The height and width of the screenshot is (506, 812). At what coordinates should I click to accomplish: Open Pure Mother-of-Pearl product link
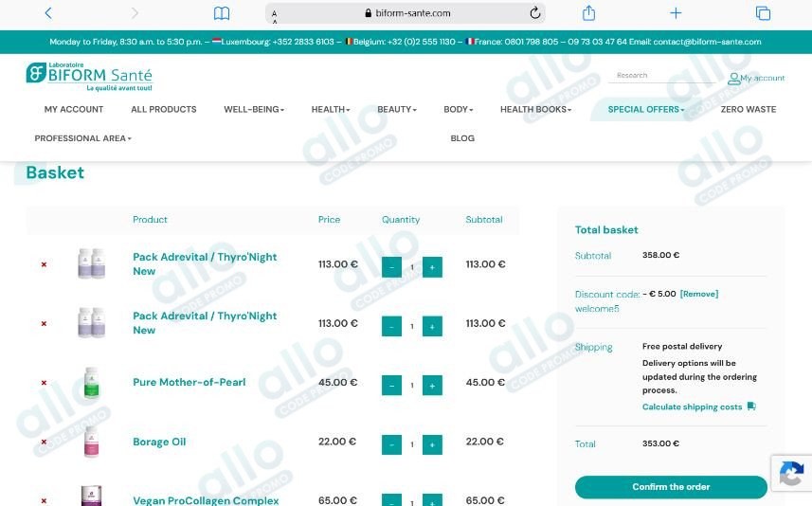189,382
